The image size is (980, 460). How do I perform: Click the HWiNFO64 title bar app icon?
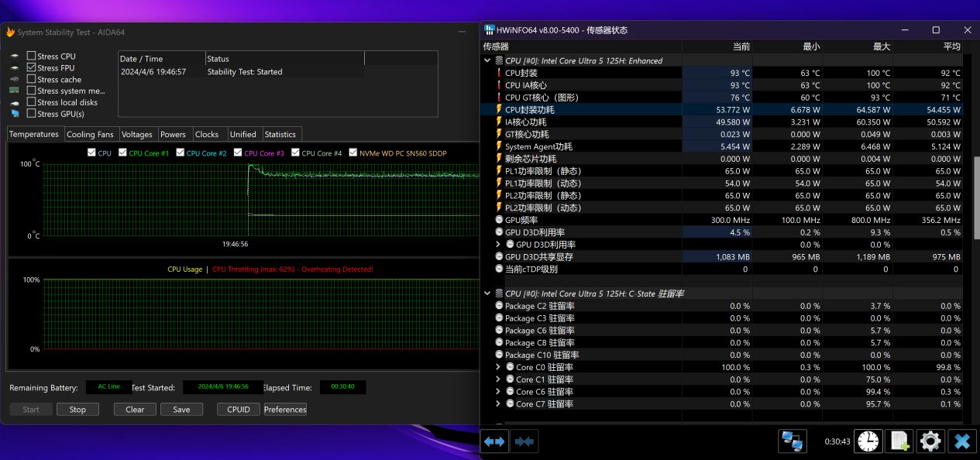[489, 30]
